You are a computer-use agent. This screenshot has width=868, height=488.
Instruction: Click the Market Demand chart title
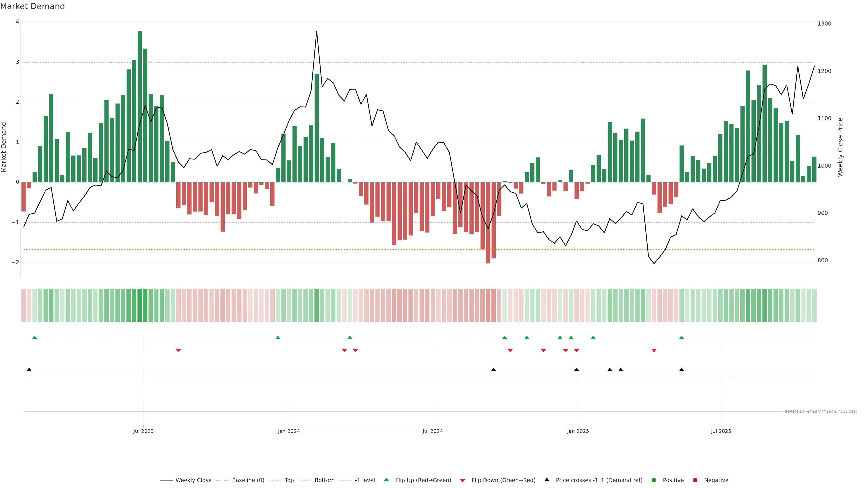click(x=32, y=6)
